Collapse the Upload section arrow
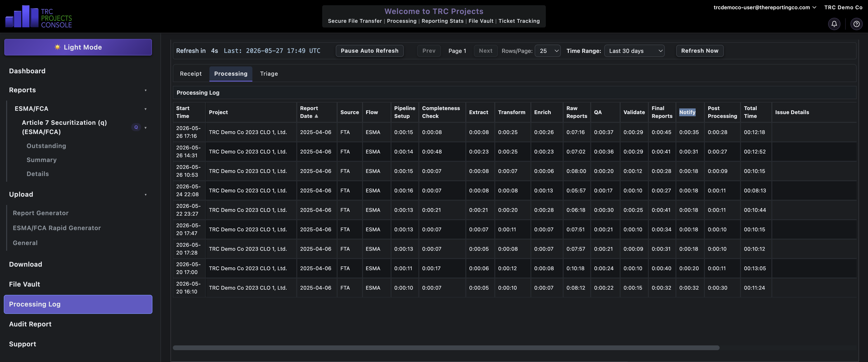 pos(146,195)
